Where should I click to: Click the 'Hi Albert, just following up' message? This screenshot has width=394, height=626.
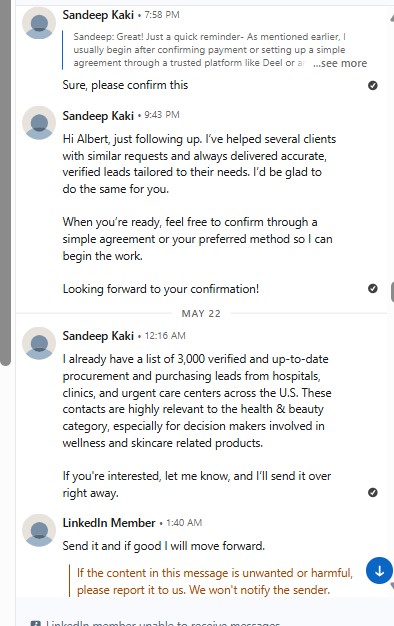(199, 214)
